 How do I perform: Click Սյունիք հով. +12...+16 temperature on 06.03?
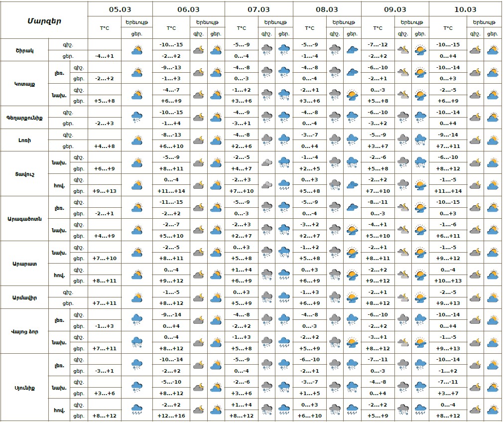pyautogui.click(x=171, y=416)
